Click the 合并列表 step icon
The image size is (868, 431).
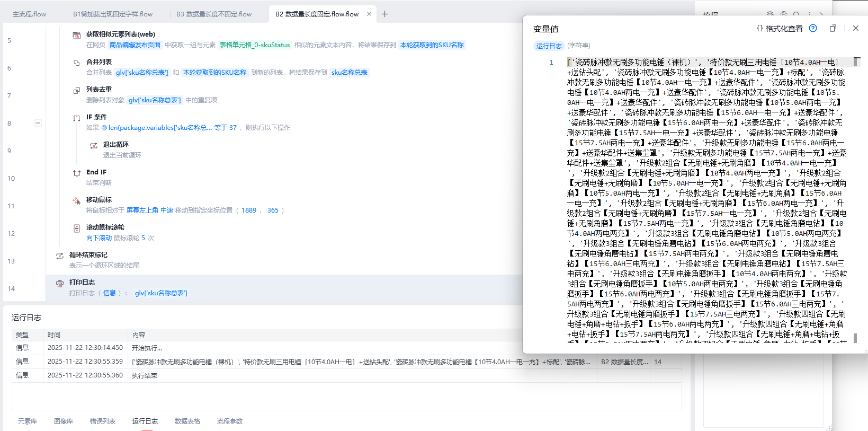point(77,63)
